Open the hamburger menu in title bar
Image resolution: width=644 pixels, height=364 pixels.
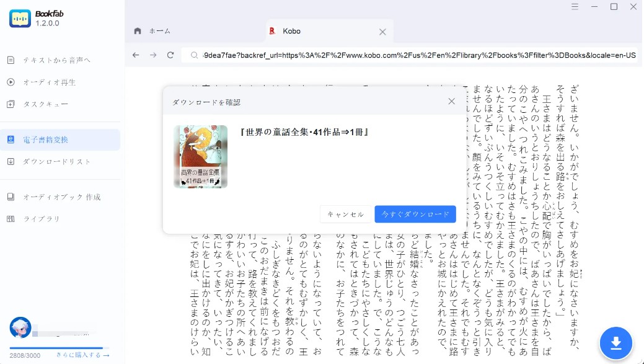click(575, 7)
